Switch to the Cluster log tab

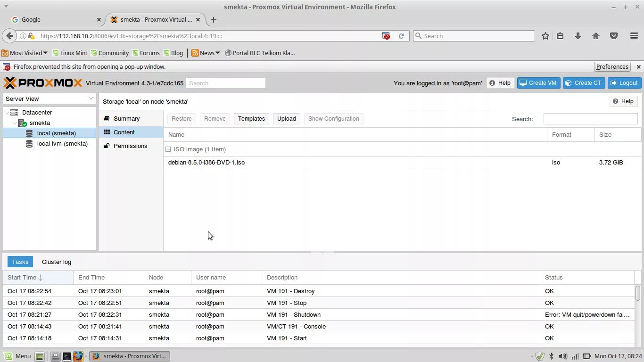[57, 262]
